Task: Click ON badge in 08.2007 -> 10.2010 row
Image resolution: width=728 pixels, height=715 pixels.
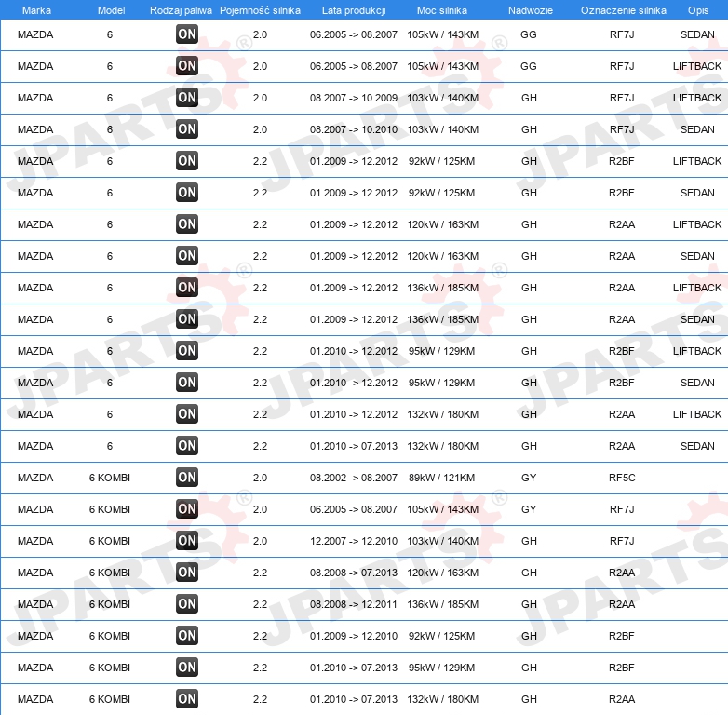Action: (187, 129)
